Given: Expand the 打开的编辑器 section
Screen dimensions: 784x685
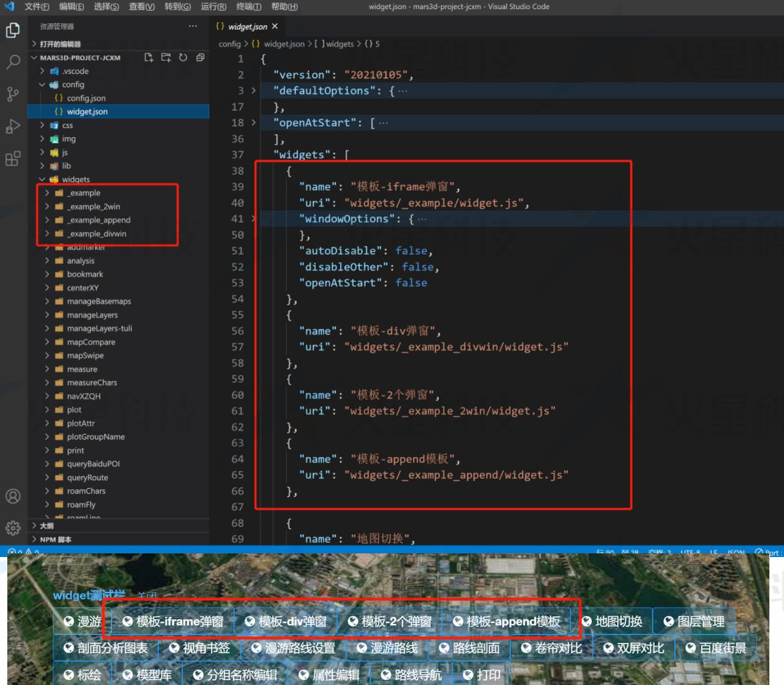Looking at the screenshot, I should click(x=119, y=44).
